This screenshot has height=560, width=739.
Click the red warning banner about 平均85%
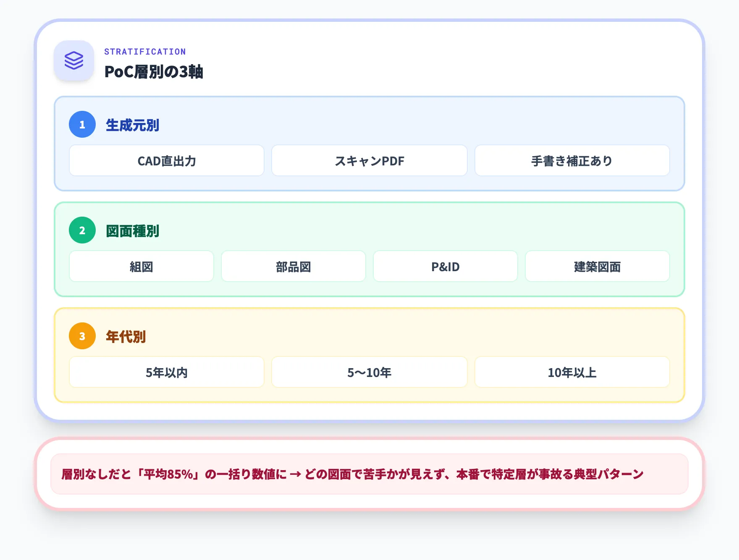pyautogui.click(x=369, y=474)
